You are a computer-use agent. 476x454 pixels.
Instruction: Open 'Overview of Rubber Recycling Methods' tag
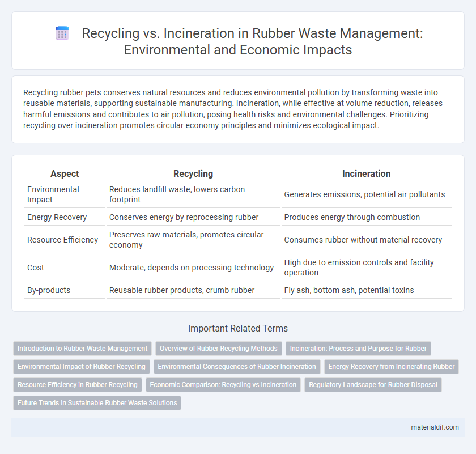pos(219,349)
